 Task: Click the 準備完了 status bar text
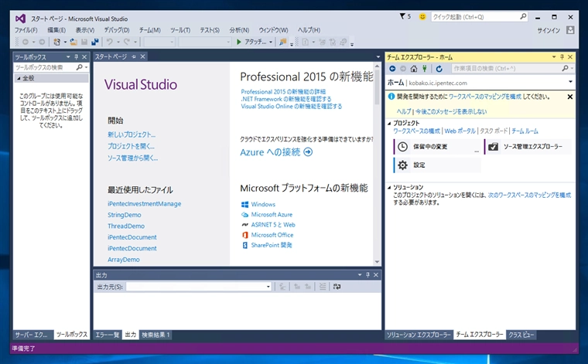coord(24,349)
